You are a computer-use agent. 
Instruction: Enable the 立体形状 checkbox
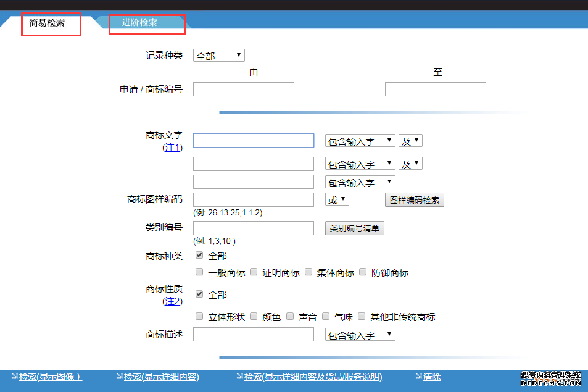pyautogui.click(x=199, y=316)
